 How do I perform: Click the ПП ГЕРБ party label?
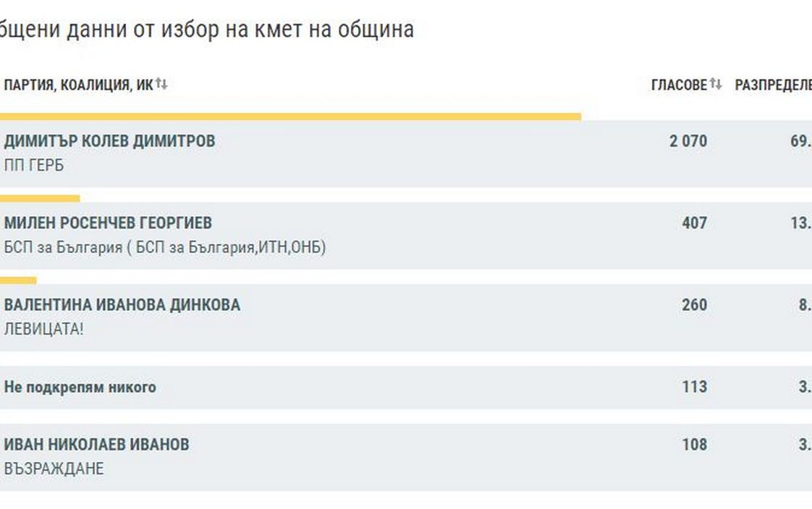coord(34,166)
